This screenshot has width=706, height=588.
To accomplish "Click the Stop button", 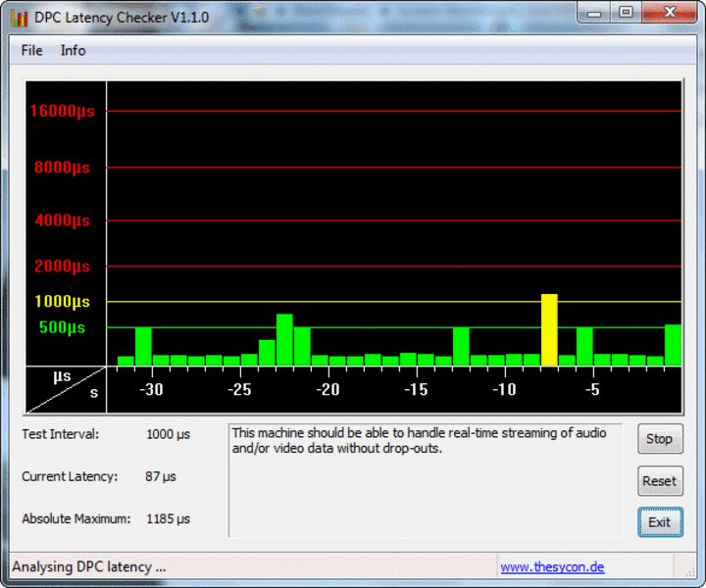I will point(660,439).
